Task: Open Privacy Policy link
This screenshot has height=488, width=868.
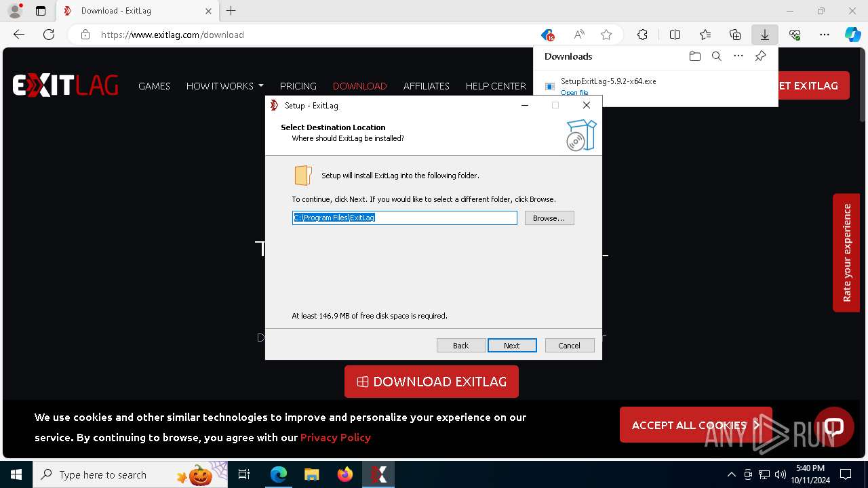Action: click(336, 437)
